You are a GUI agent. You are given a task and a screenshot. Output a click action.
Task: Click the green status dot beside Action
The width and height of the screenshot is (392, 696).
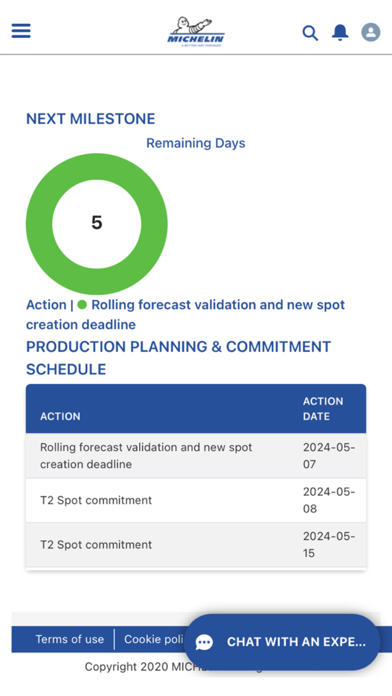tap(82, 305)
